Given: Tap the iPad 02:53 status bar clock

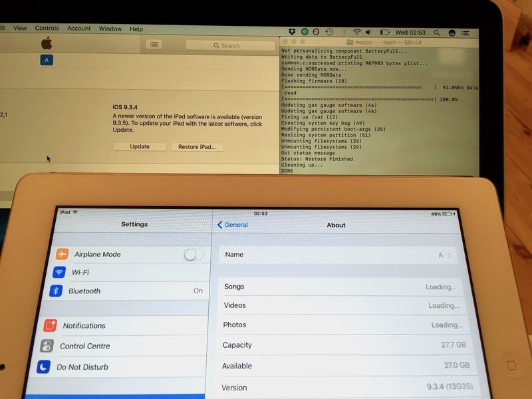Looking at the screenshot, I should pyautogui.click(x=261, y=213).
